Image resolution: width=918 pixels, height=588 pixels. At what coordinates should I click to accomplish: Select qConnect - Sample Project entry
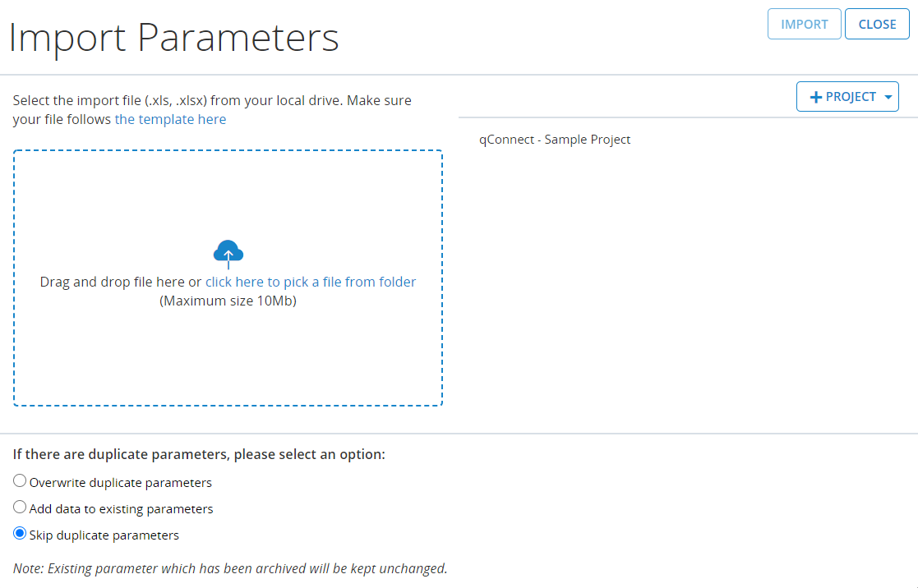tap(555, 140)
